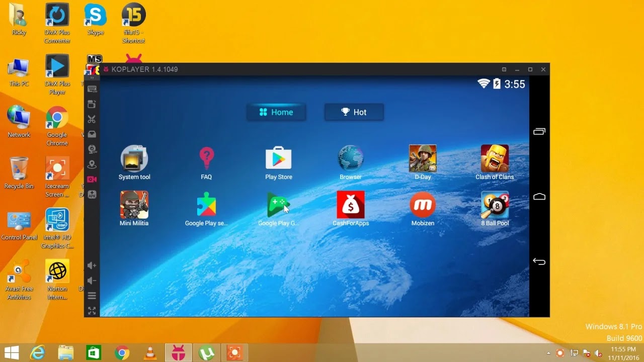
Task: Click the Wi-Fi status icon in Android
Action: click(484, 84)
